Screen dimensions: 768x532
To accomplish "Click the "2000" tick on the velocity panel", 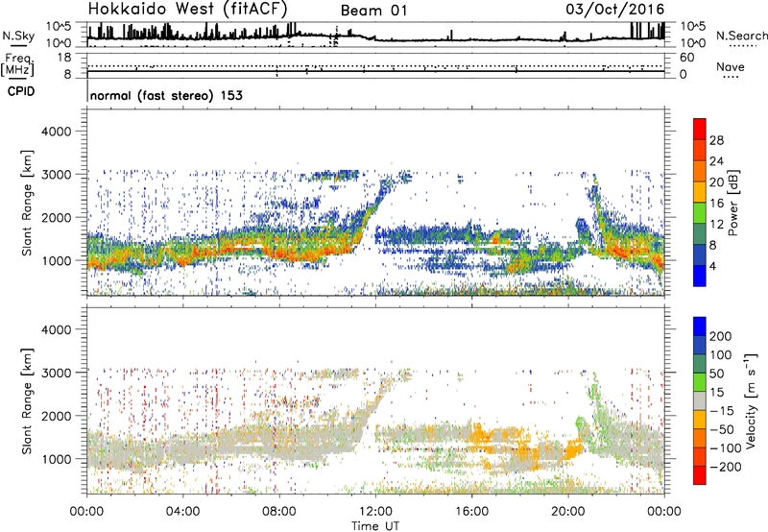I will coord(57,416).
